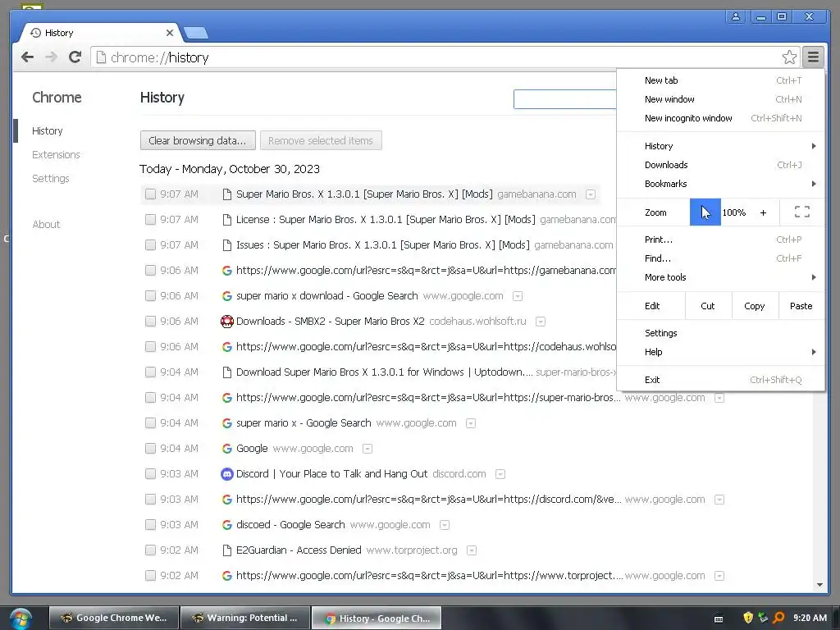Image resolution: width=840 pixels, height=630 pixels.
Task: Select New window from the menu
Action: click(x=720, y=99)
